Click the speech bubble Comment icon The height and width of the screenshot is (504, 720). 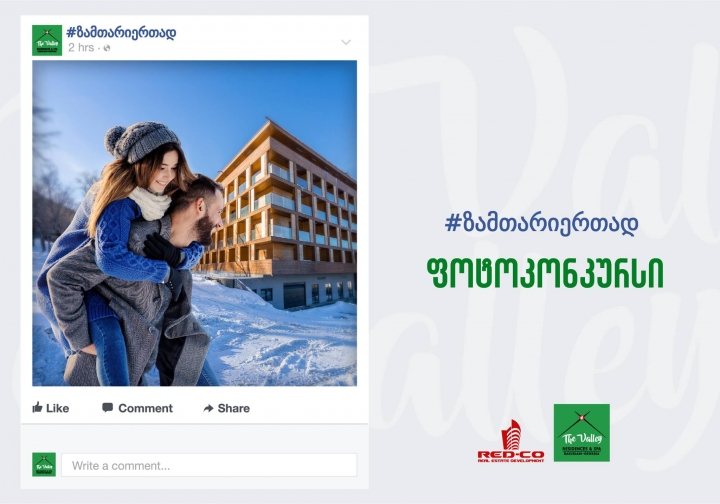(107, 408)
